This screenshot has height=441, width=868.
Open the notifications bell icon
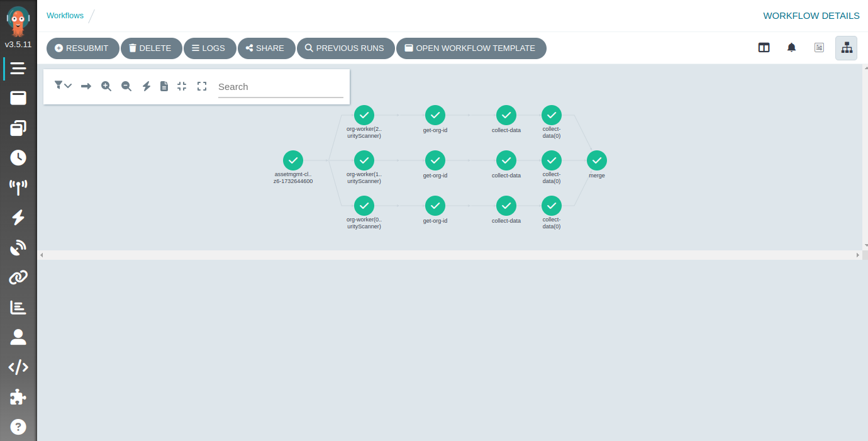point(792,48)
